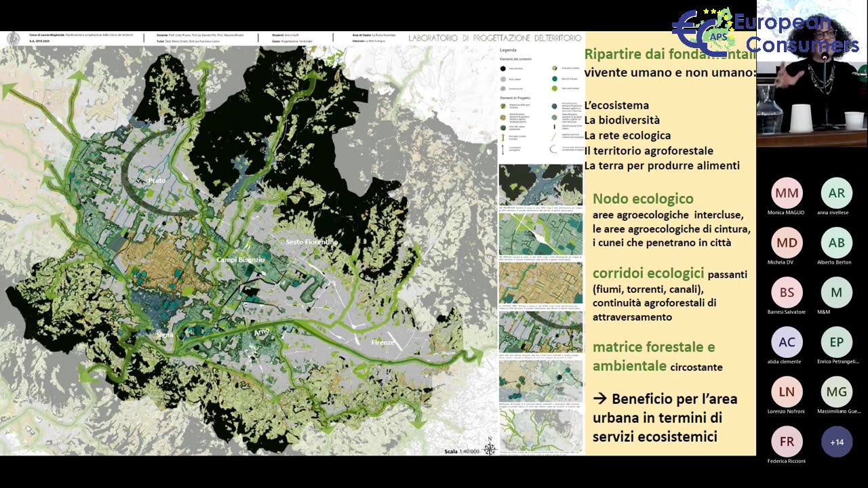
Task: Click the 'corridoi ecologici' heading
Action: tap(648, 273)
